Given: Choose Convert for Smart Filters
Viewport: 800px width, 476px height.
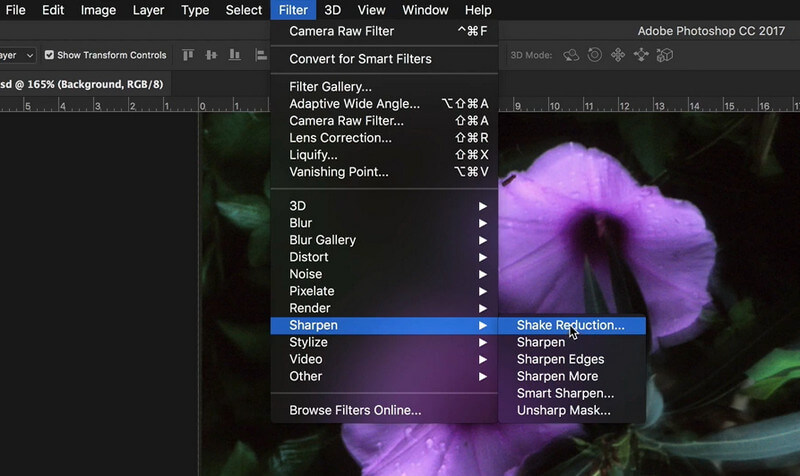Looking at the screenshot, I should (384, 59).
